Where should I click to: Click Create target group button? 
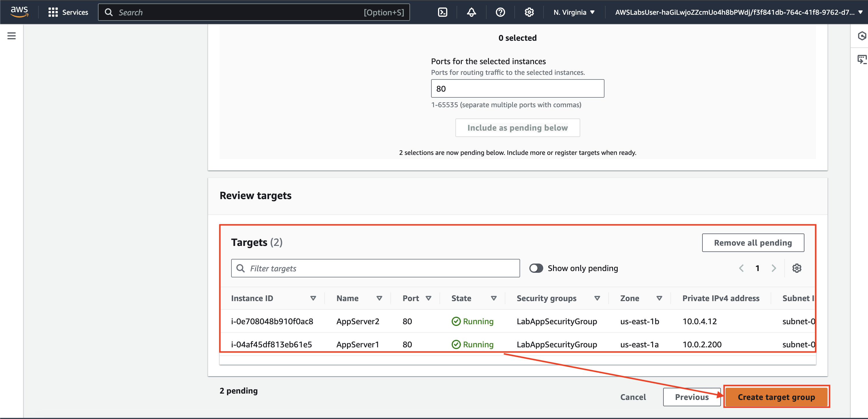click(x=776, y=397)
